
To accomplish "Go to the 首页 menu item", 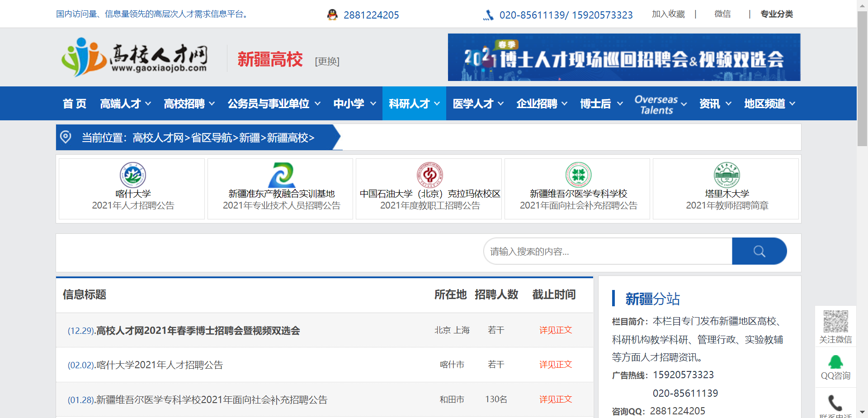I will point(74,104).
